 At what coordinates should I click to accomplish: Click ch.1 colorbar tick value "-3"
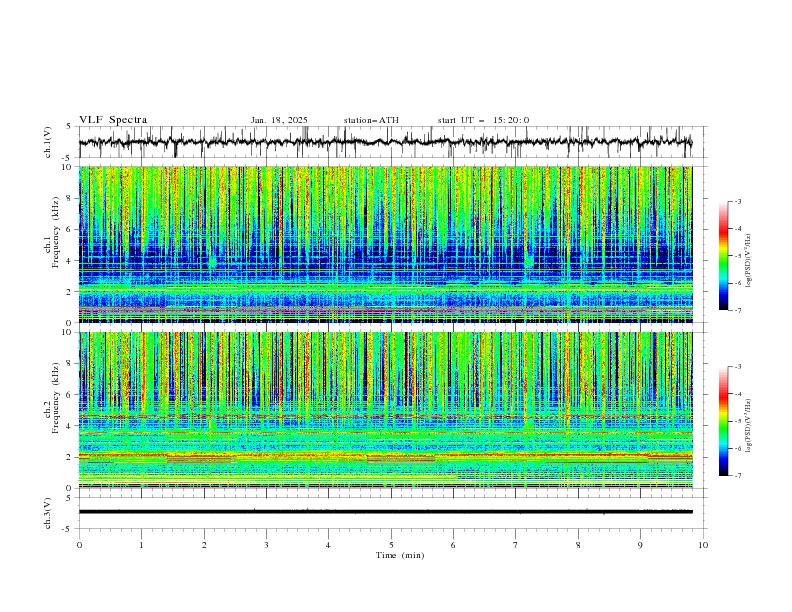point(738,201)
